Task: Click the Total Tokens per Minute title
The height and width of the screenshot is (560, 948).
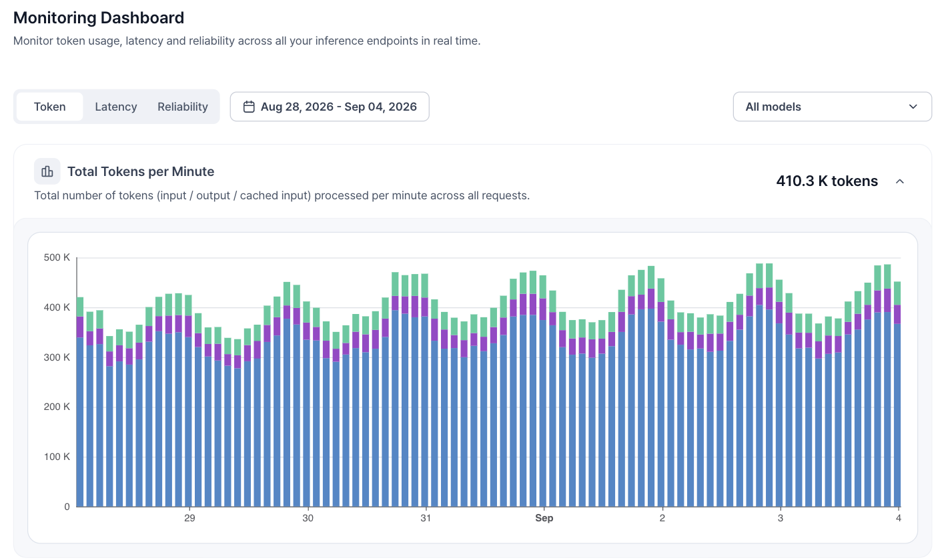Action: [x=141, y=171]
